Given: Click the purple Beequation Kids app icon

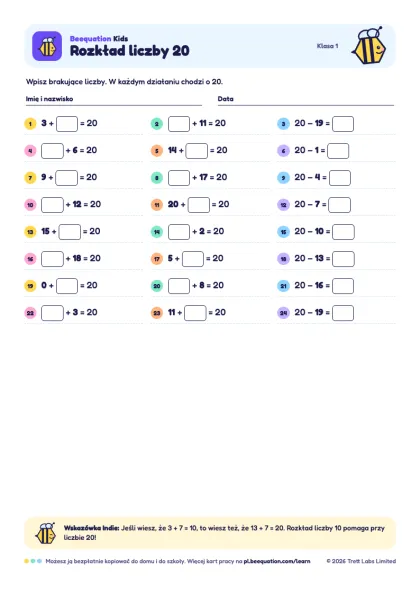Looking at the screenshot, I should click(x=47, y=46).
